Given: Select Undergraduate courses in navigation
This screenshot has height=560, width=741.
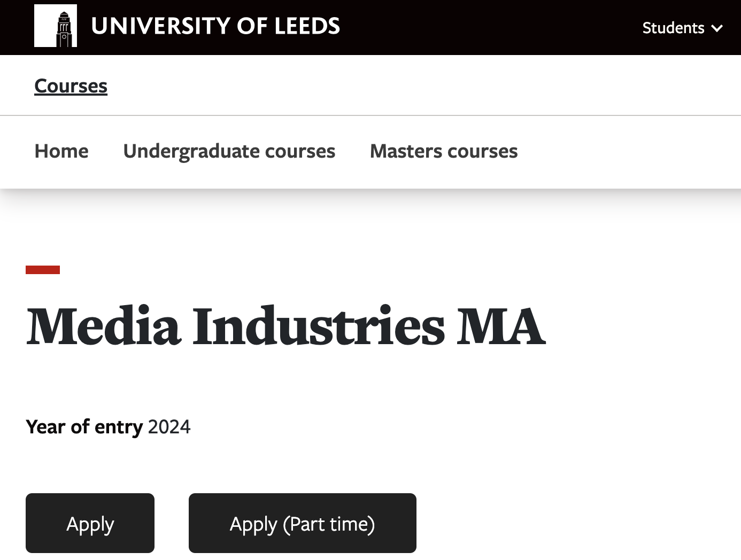Looking at the screenshot, I should tap(229, 152).
